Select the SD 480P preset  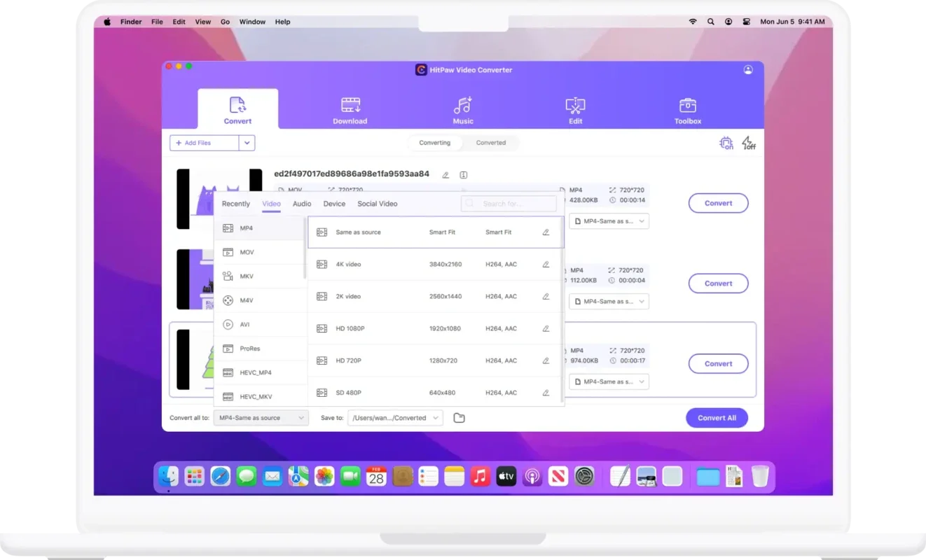tap(434, 393)
